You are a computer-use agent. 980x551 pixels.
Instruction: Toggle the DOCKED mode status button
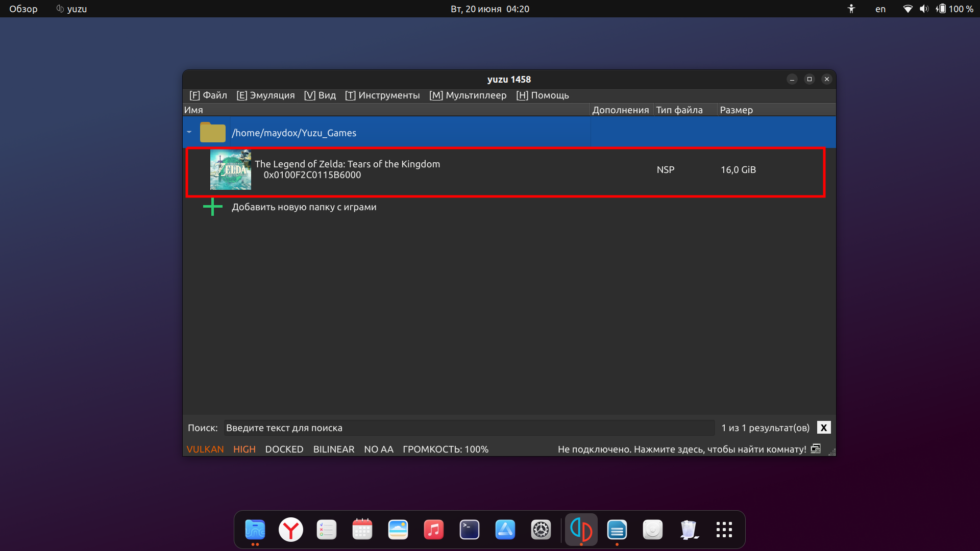tap(284, 449)
